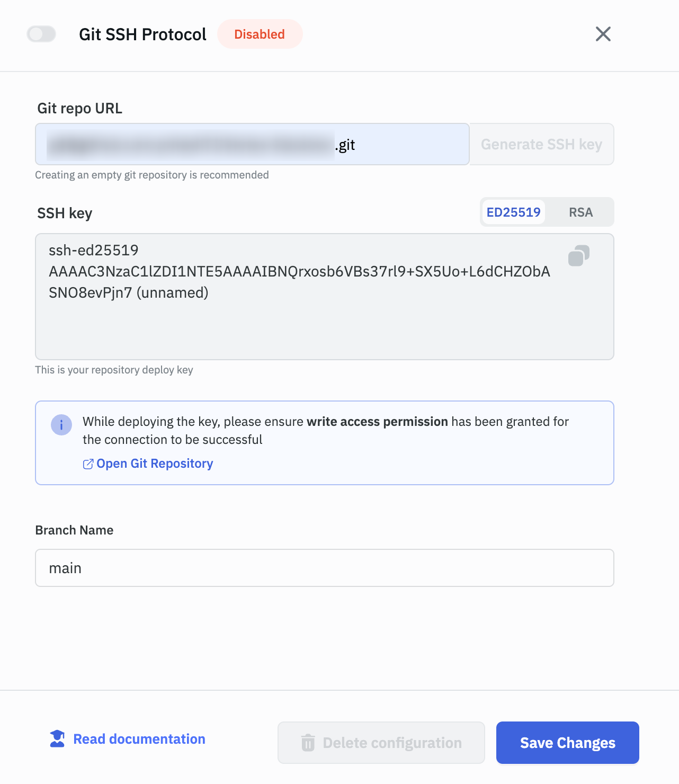Image resolution: width=679 pixels, height=784 pixels.
Task: Switch to the RSA key type
Action: (x=581, y=212)
